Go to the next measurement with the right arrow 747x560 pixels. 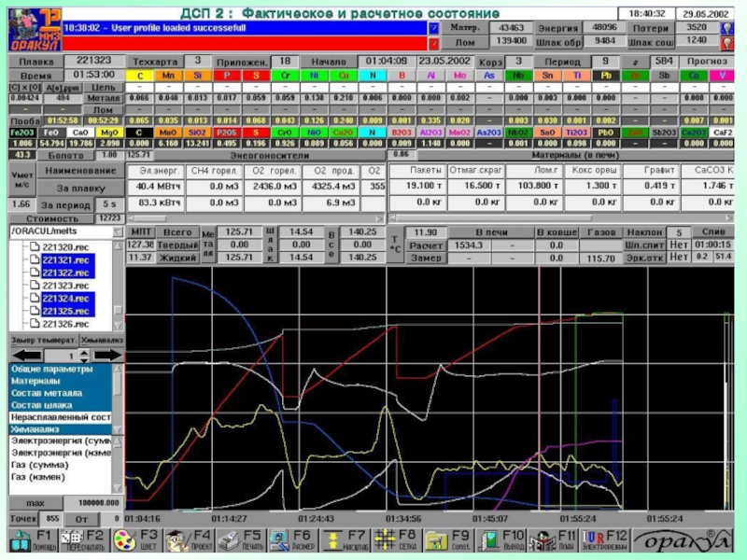(109, 357)
